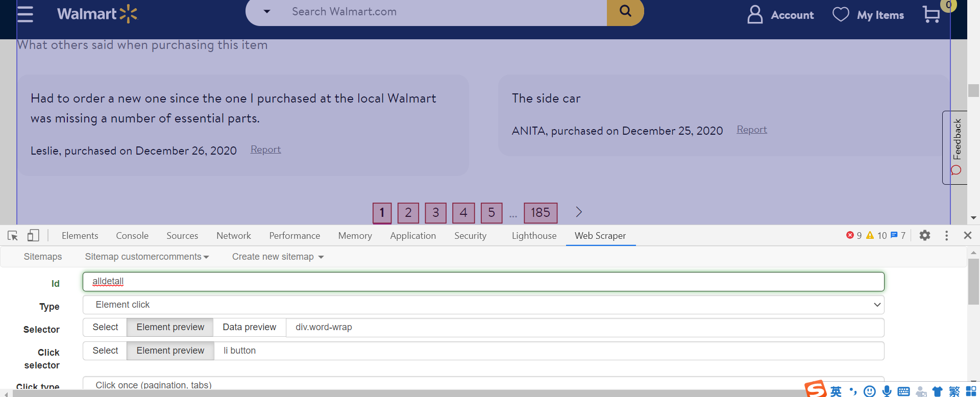Open the Walmart hamburger menu
980x397 pixels.
(x=25, y=14)
